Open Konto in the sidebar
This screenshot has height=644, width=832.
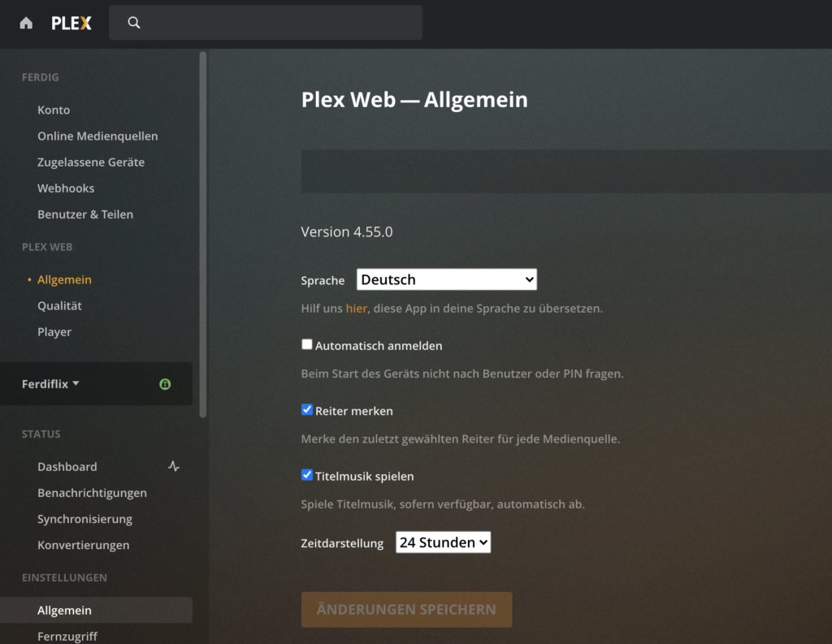(x=54, y=110)
